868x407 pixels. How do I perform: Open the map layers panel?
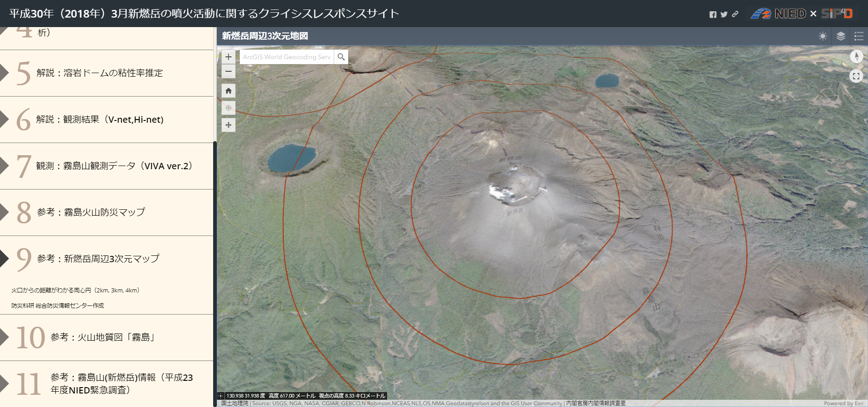[841, 36]
